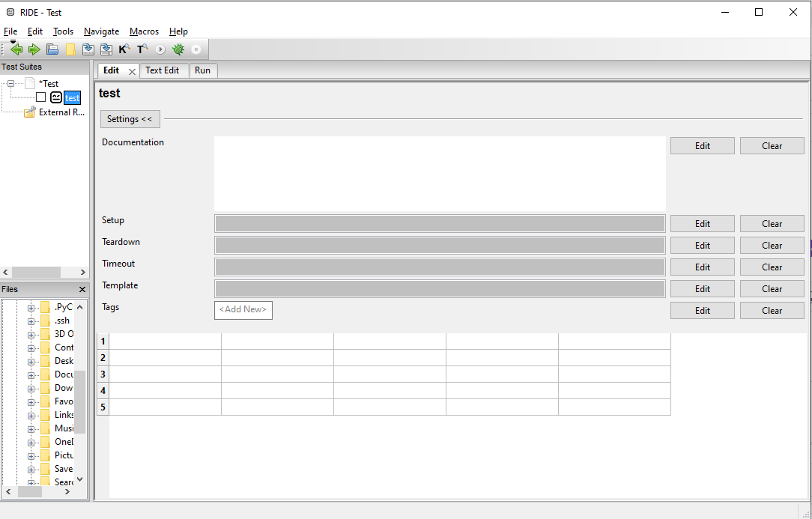Expand the Musi folder node
Image resolution: width=812 pixels, height=519 pixels.
pos(31,428)
